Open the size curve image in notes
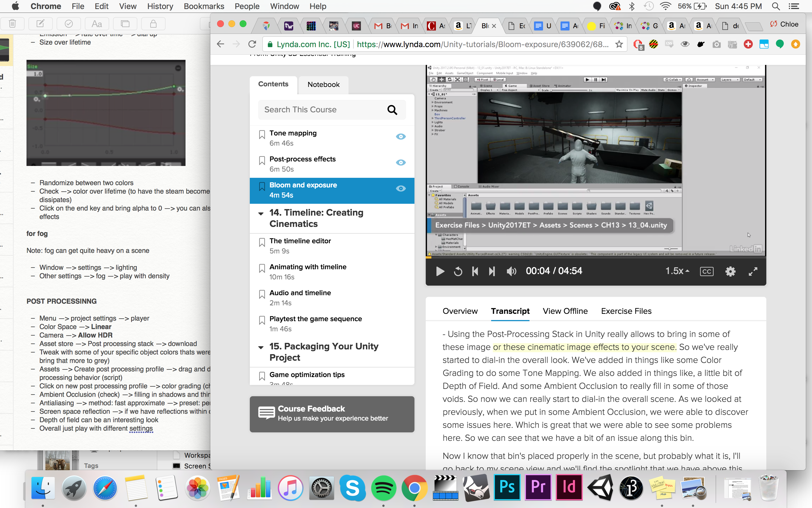The height and width of the screenshot is (508, 812). coord(106,113)
